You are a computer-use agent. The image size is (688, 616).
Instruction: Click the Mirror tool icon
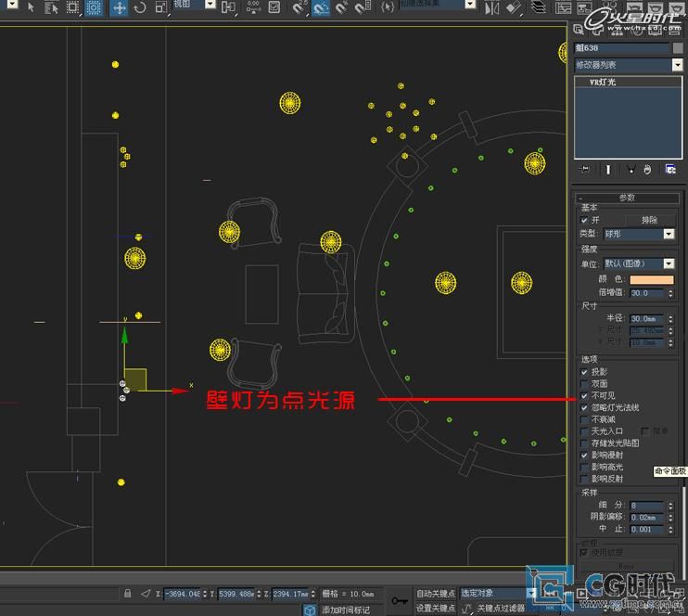(491, 7)
